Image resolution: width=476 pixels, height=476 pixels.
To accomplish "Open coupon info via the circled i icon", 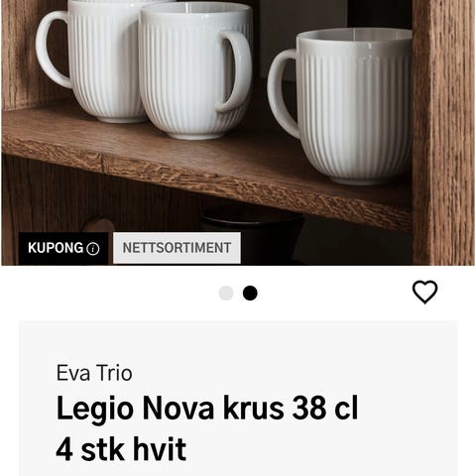I will click(93, 249).
